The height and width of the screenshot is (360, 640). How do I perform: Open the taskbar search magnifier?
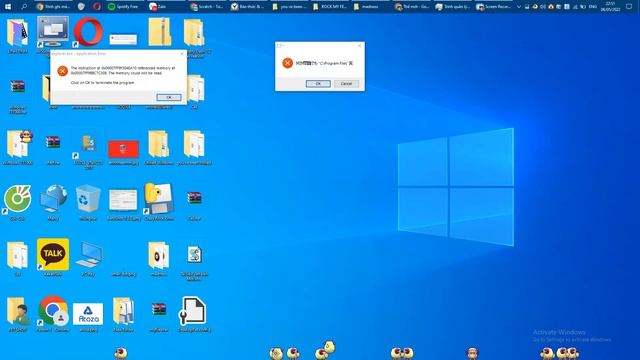(x=24, y=7)
